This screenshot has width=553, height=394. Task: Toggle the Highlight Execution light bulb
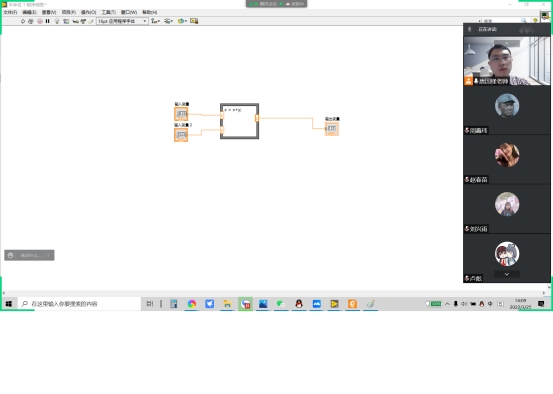pos(57,21)
